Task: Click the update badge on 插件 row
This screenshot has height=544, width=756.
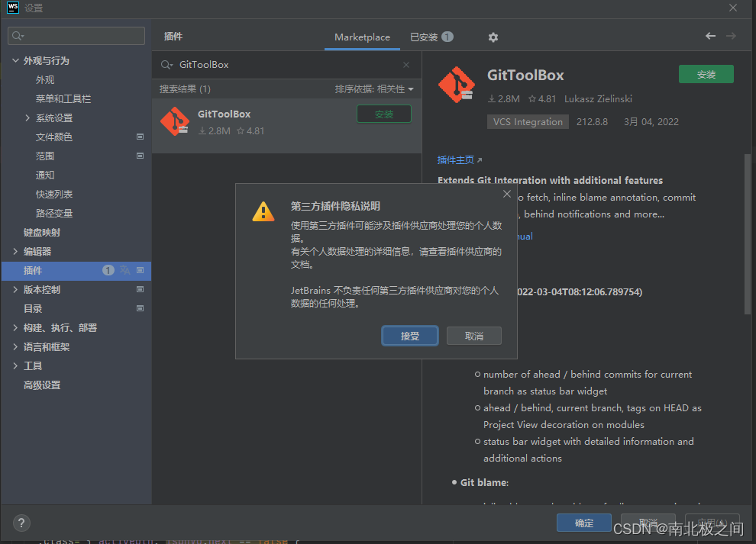Action: (x=108, y=270)
